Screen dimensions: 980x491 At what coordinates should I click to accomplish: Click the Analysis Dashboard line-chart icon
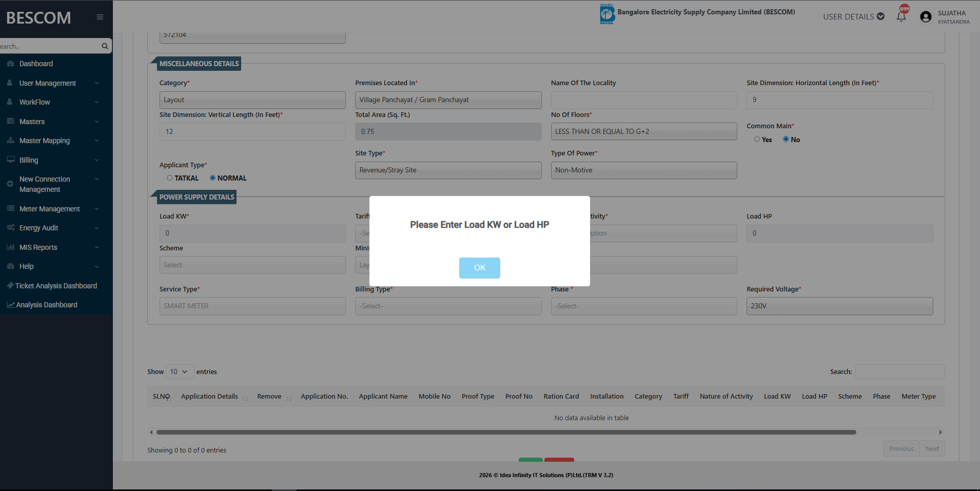pos(10,305)
